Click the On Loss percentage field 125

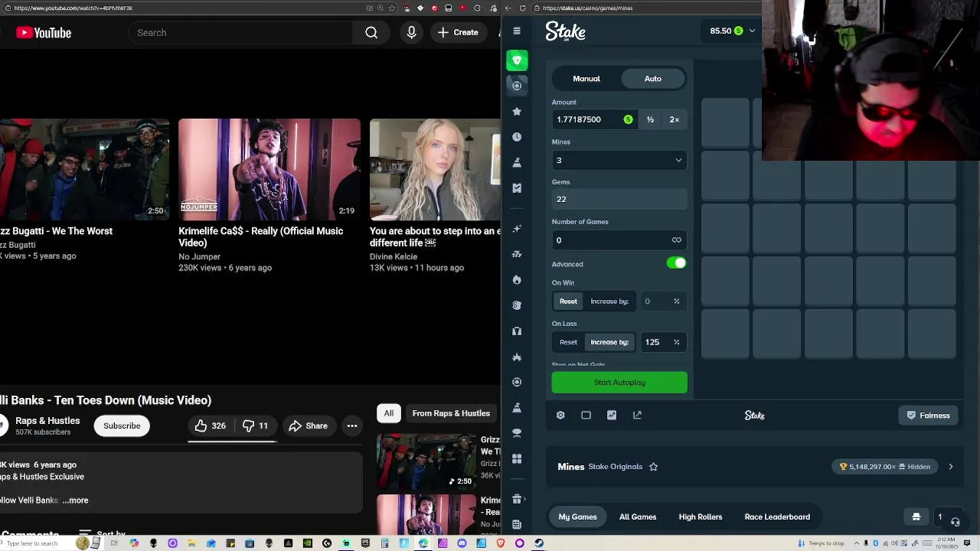[x=664, y=342]
